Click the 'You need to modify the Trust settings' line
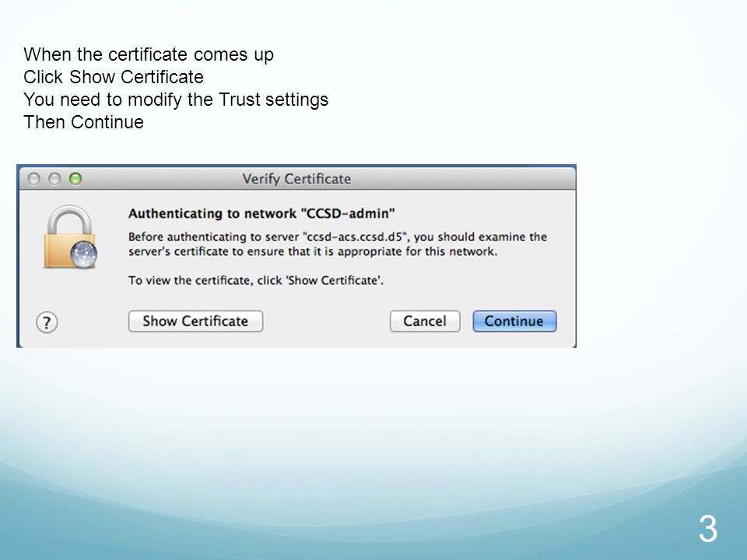The height and width of the screenshot is (560, 747). pos(176,100)
